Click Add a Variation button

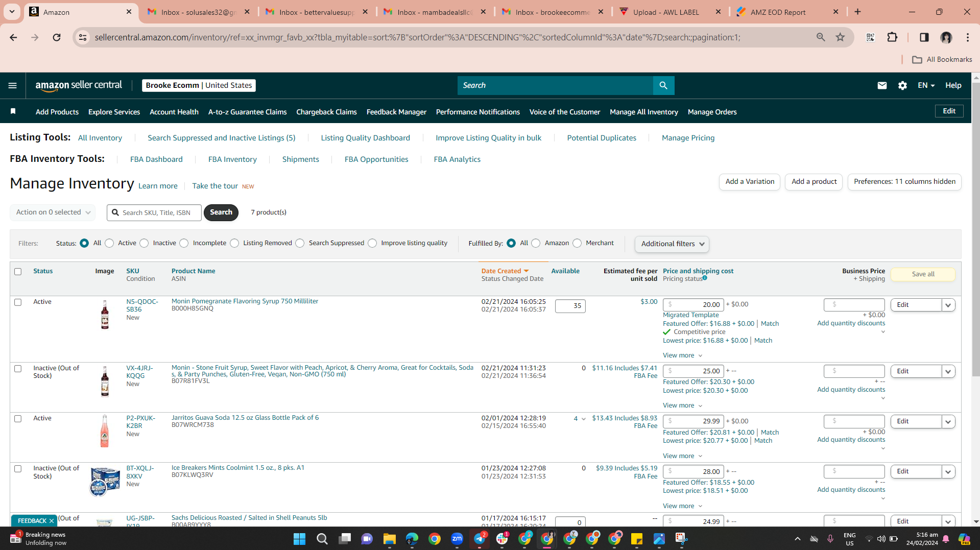750,182
